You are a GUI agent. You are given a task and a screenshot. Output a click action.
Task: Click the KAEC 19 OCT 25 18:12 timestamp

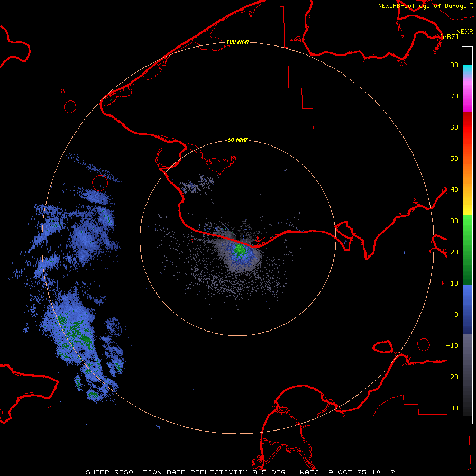[x=347, y=472]
